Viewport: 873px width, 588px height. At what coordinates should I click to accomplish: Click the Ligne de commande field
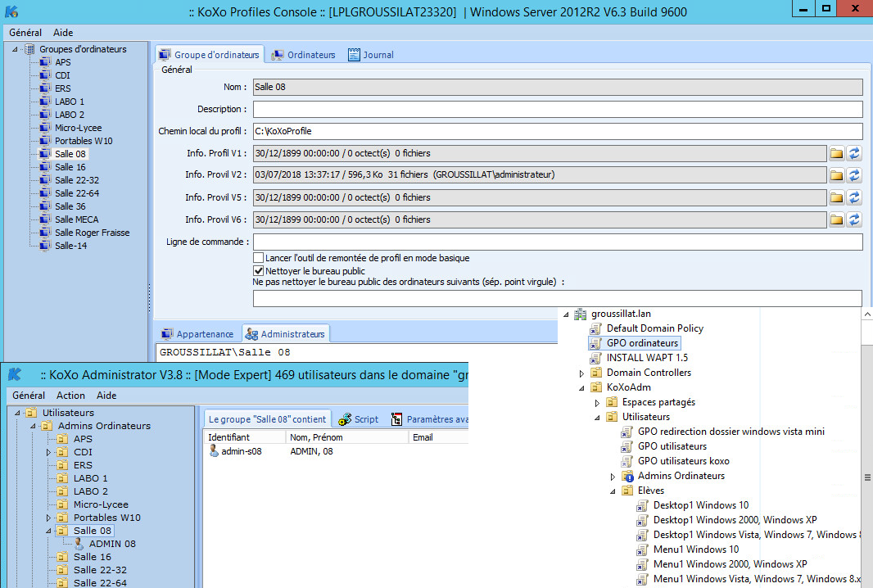[558, 242]
